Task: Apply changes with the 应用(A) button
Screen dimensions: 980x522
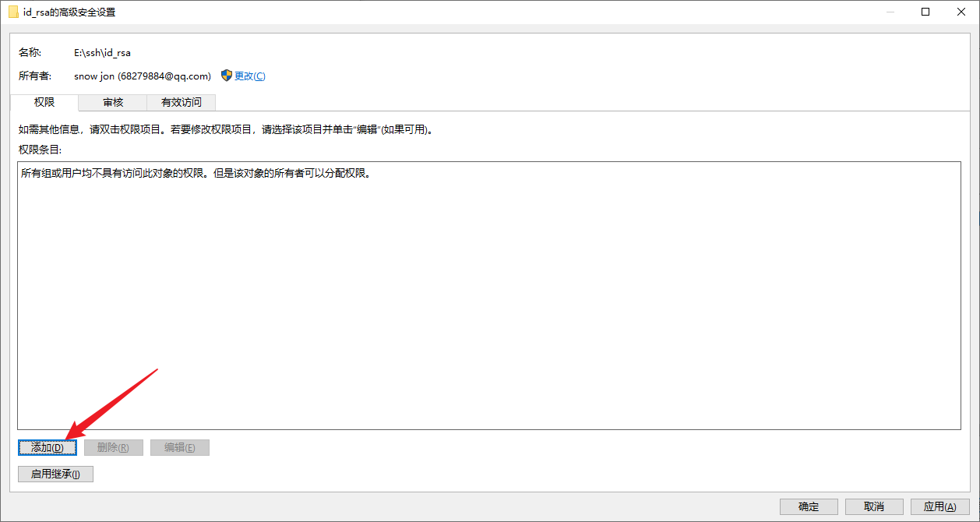Action: click(x=939, y=506)
